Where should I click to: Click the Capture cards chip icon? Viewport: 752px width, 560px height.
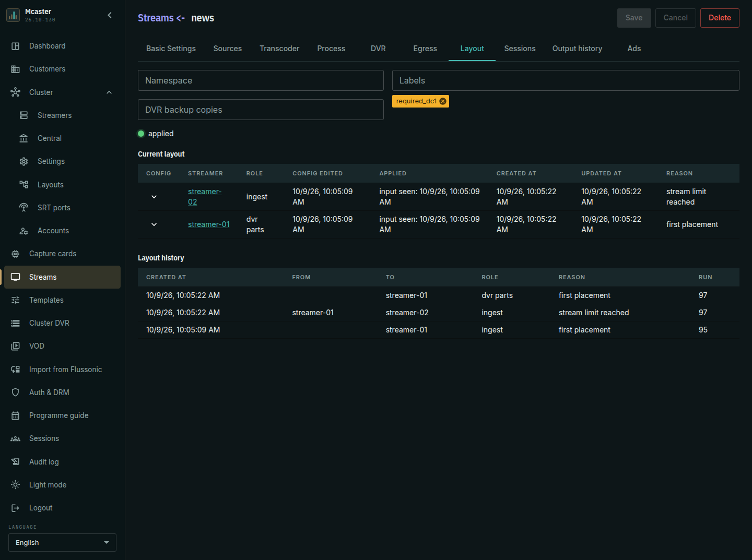pos(16,254)
